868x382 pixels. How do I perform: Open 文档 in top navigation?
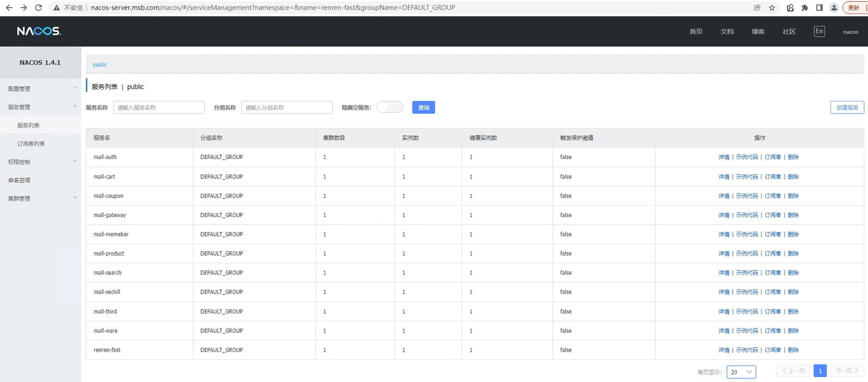coord(727,31)
